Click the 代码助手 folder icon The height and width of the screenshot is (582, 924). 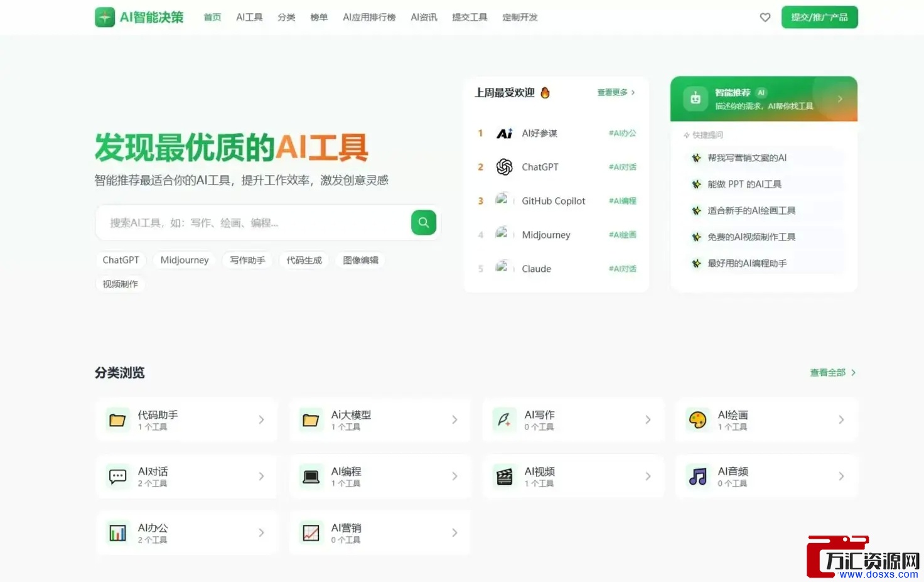117,420
